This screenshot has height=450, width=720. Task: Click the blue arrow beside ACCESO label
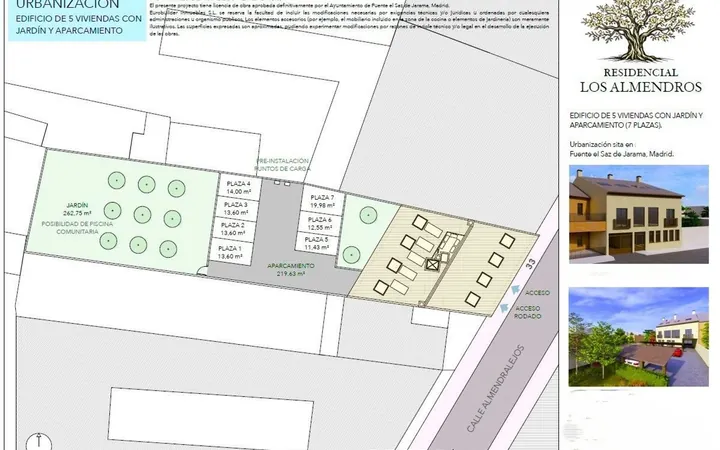coord(516,289)
